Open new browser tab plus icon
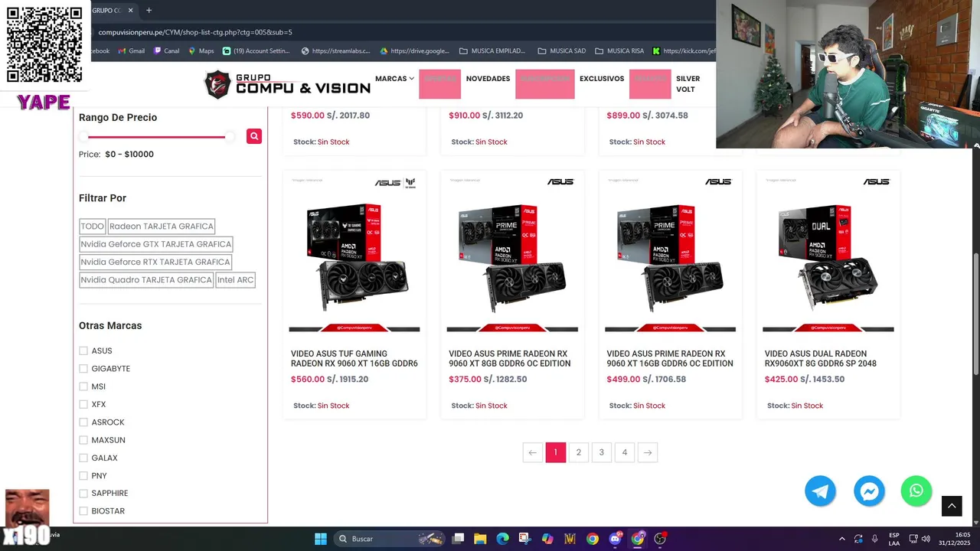Screen dimensions: 980x551 149,10
